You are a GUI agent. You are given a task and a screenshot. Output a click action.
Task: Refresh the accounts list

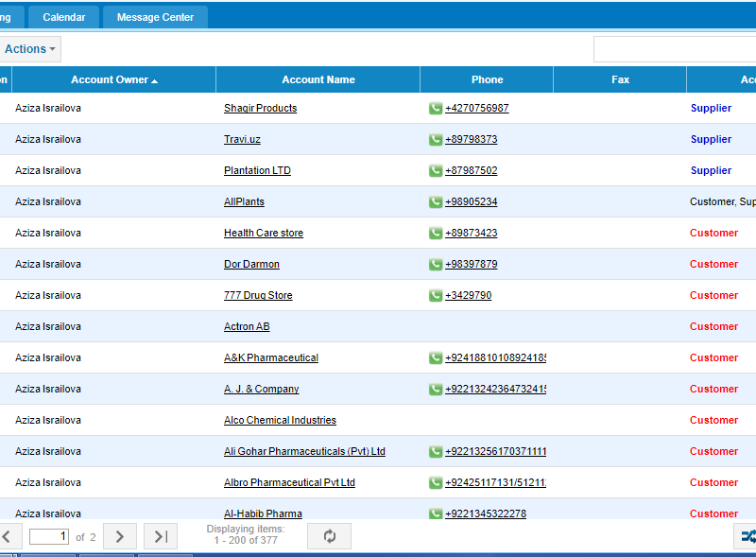coord(329,536)
